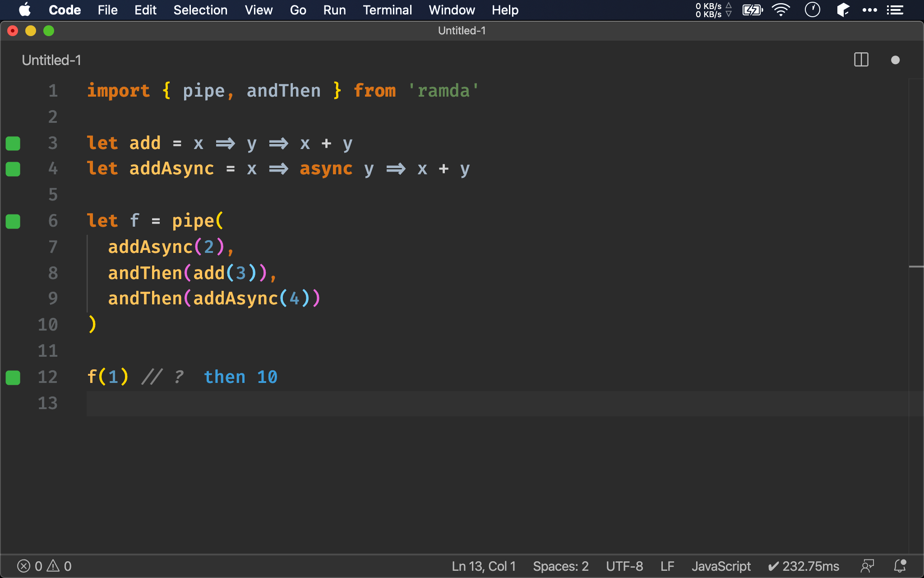Open the Selection menu
Viewport: 924px width, 578px height.
(200, 10)
